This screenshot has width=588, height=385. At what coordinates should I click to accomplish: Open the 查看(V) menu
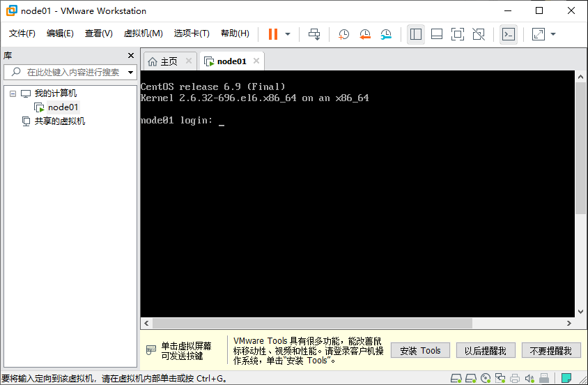tap(99, 33)
